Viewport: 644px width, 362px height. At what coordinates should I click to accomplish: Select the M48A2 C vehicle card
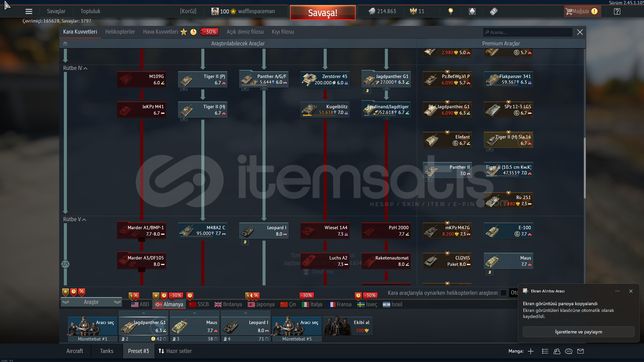tap(203, 231)
